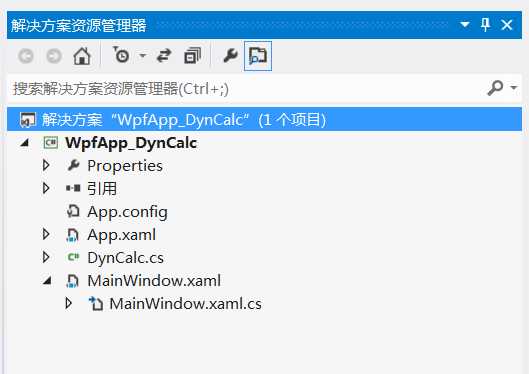The width and height of the screenshot is (529, 374).
Task: Open Properties using the wrench toolbar icon
Action: pos(230,56)
